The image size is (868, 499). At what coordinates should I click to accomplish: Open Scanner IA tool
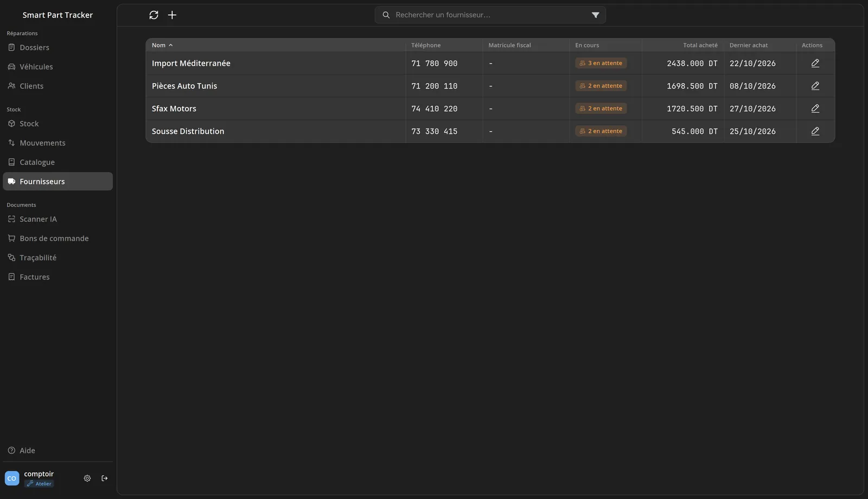pyautogui.click(x=58, y=219)
